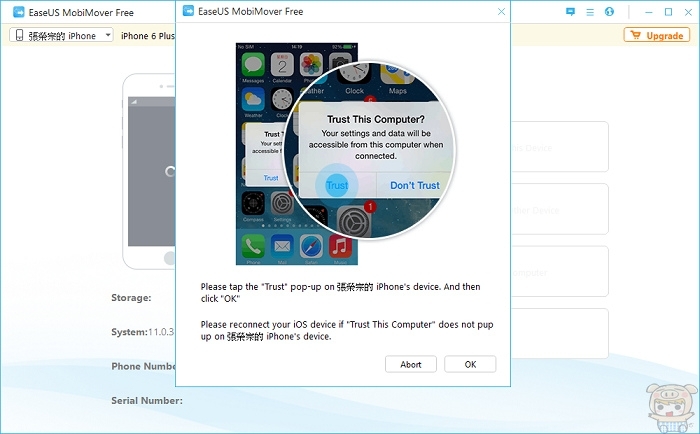Click the Upgrade button

click(657, 35)
